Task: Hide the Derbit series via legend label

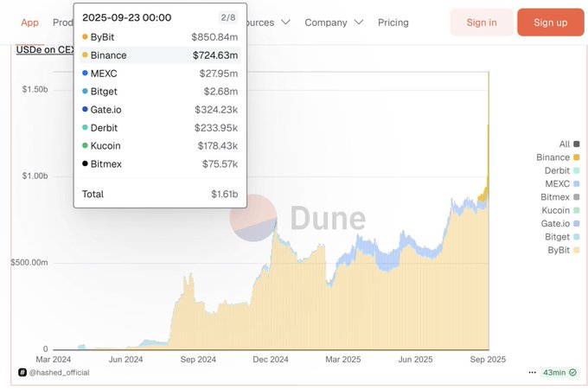Action: (557, 170)
